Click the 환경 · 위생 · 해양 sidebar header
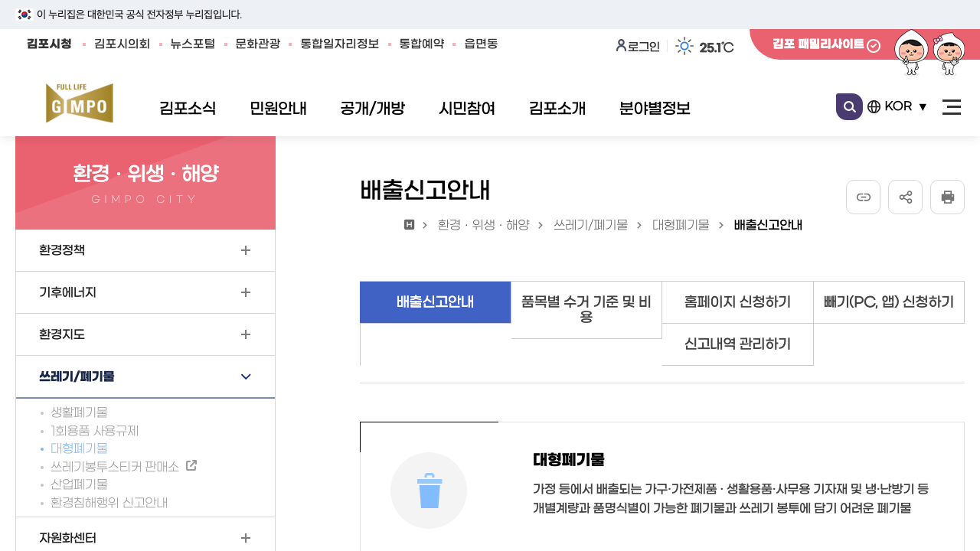The height and width of the screenshot is (551, 980). click(x=145, y=183)
